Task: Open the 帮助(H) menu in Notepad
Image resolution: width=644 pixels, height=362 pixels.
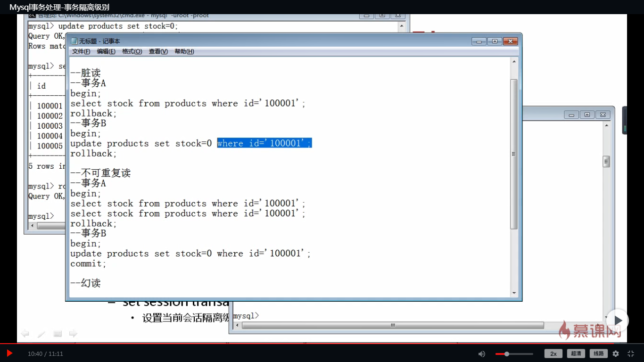Action: coord(184,51)
